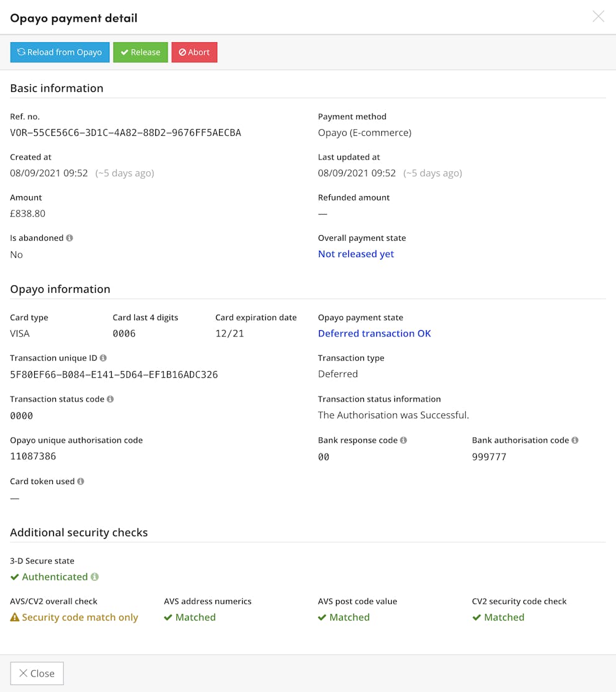
Task: Click the bank authorisation code 999777
Action: [489, 457]
